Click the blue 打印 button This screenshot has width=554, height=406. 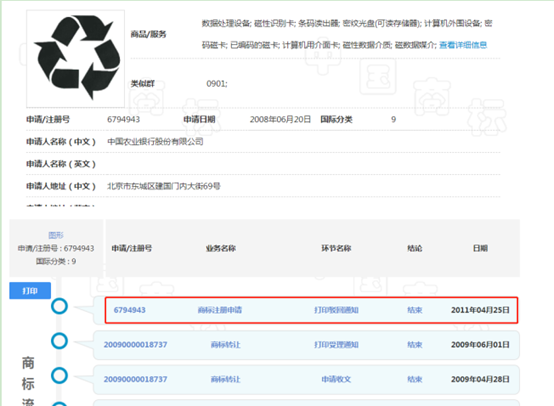pos(30,291)
